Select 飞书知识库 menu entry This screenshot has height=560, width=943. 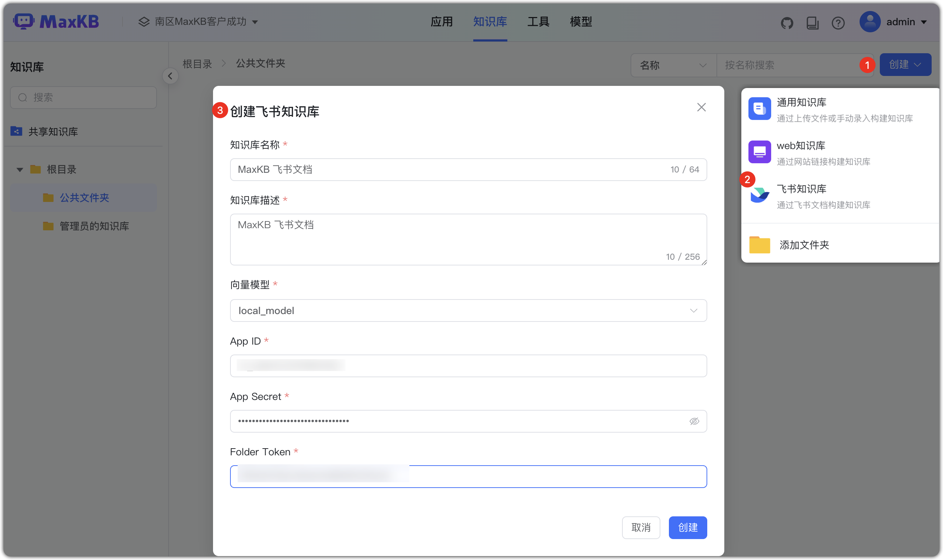(840, 196)
